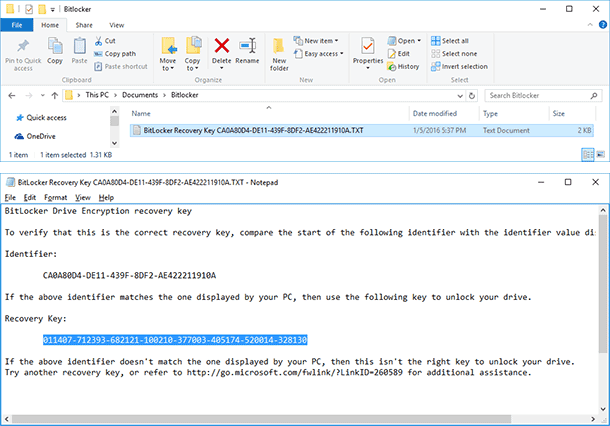Open recent locations dropdown

[x=42, y=95]
